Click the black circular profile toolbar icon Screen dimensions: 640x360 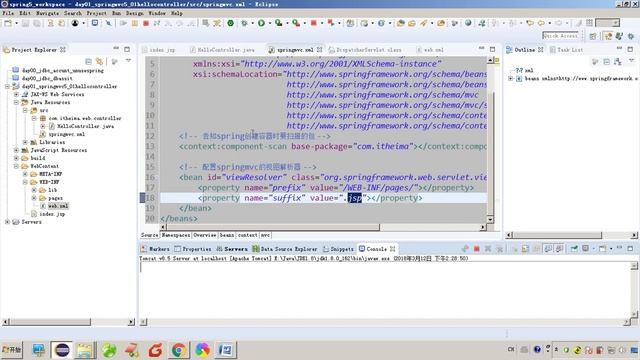point(75,23)
